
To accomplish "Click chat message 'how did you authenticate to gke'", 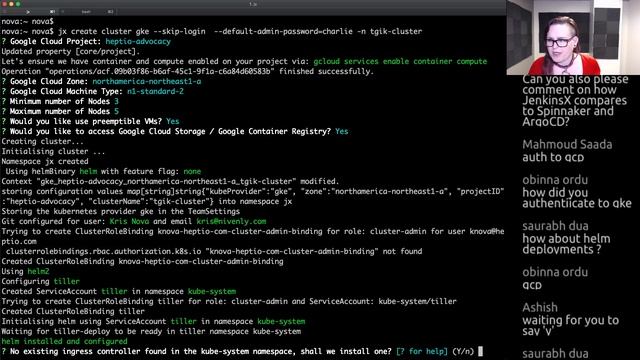I will pyautogui.click(x=577, y=198).
